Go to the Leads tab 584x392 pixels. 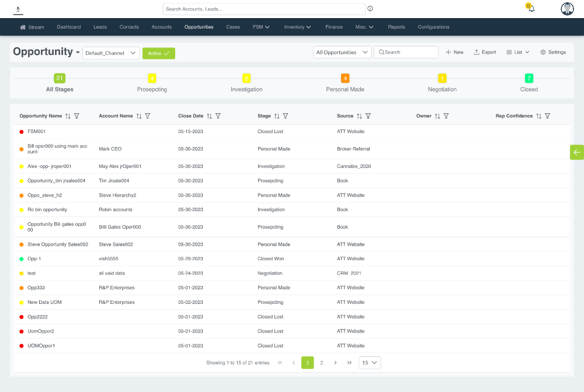pyautogui.click(x=100, y=27)
